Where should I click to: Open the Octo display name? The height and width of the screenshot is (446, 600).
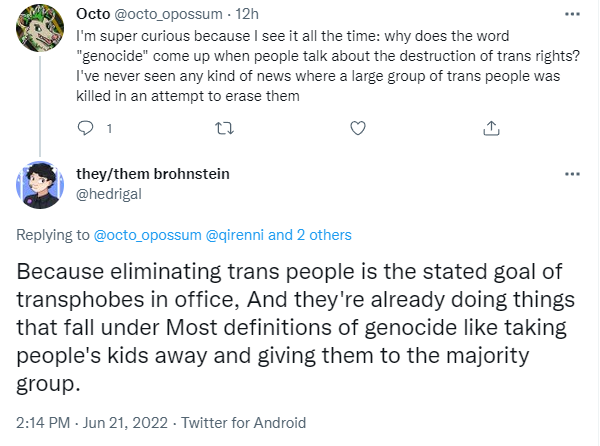(x=93, y=14)
